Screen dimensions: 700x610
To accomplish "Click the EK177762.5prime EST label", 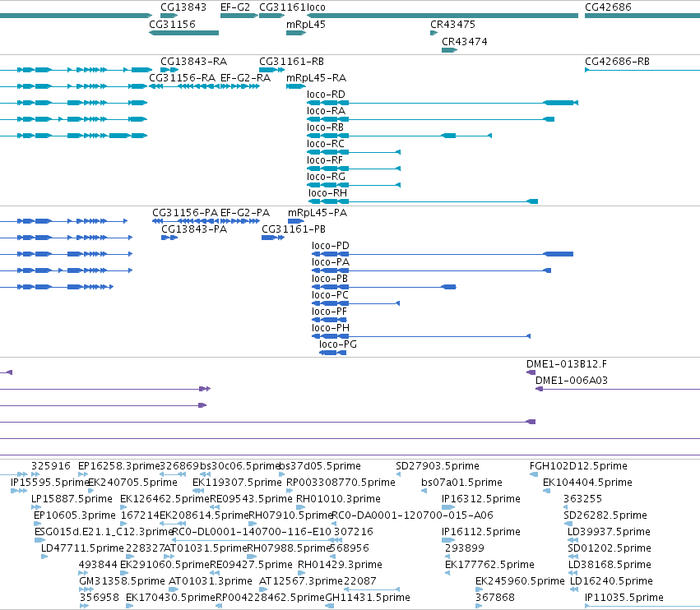I will coord(489,565).
